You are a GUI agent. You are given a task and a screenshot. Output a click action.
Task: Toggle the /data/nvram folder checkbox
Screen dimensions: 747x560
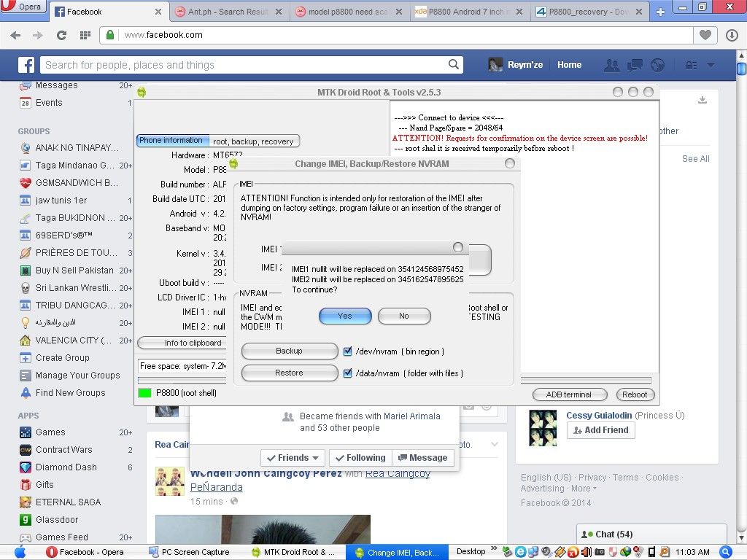[x=348, y=373]
